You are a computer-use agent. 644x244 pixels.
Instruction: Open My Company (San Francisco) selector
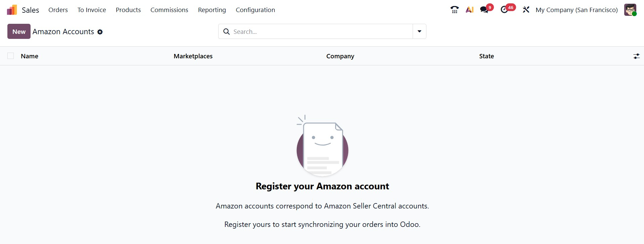pyautogui.click(x=577, y=10)
